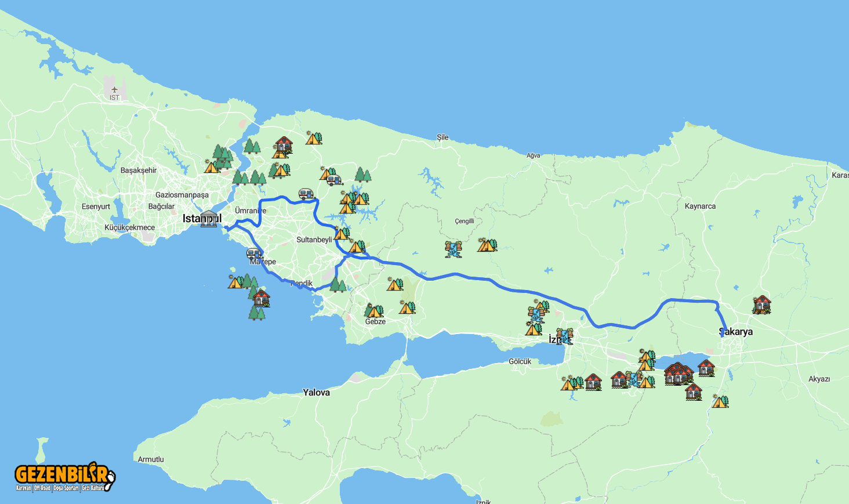Click the Şile town label
Image resolution: width=849 pixels, height=504 pixels.
(x=442, y=137)
